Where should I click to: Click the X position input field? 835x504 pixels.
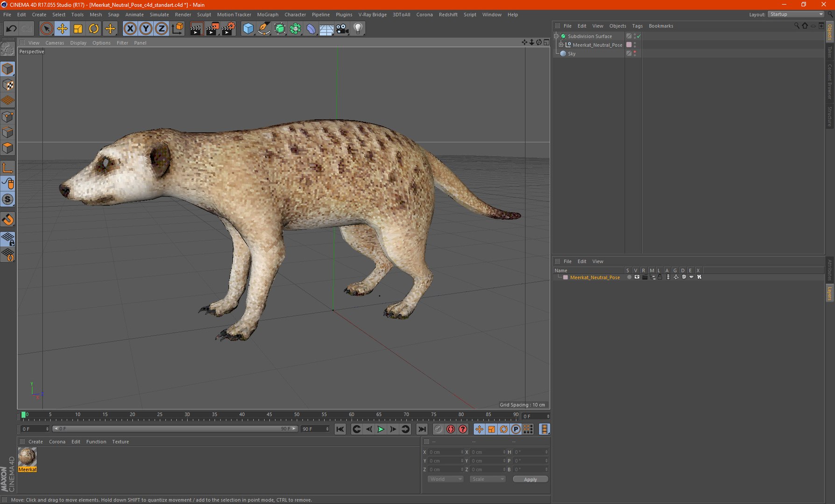coord(446,452)
